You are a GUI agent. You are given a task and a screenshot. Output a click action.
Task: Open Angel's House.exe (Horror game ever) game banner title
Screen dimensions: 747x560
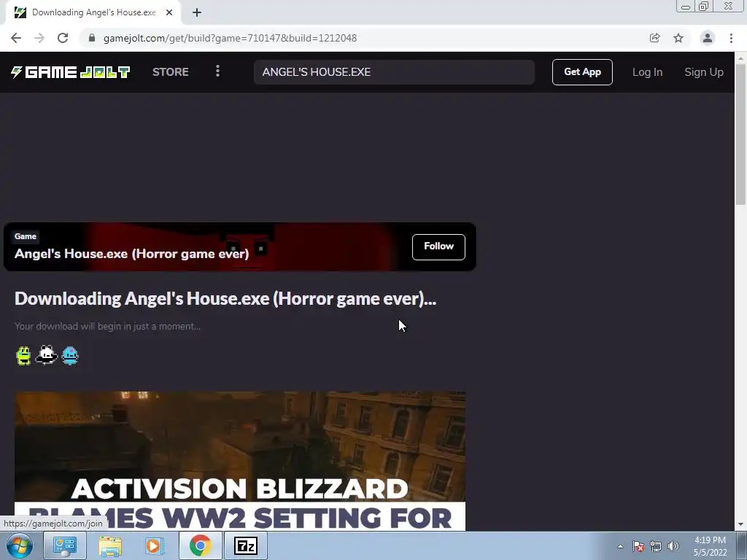point(131,254)
